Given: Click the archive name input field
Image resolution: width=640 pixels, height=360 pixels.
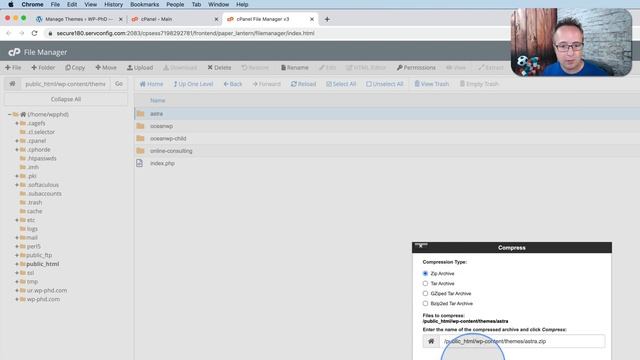Looking at the screenshot, I should (522, 341).
